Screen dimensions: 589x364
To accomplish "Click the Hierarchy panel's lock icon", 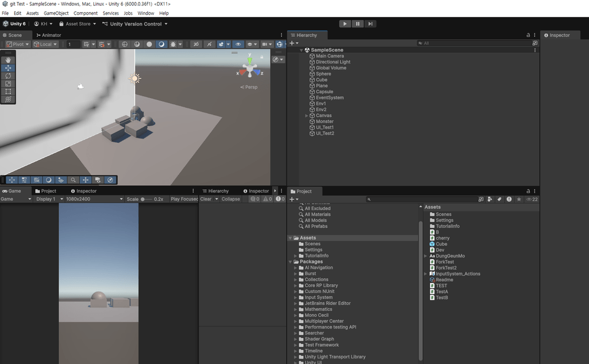I will [x=528, y=36].
